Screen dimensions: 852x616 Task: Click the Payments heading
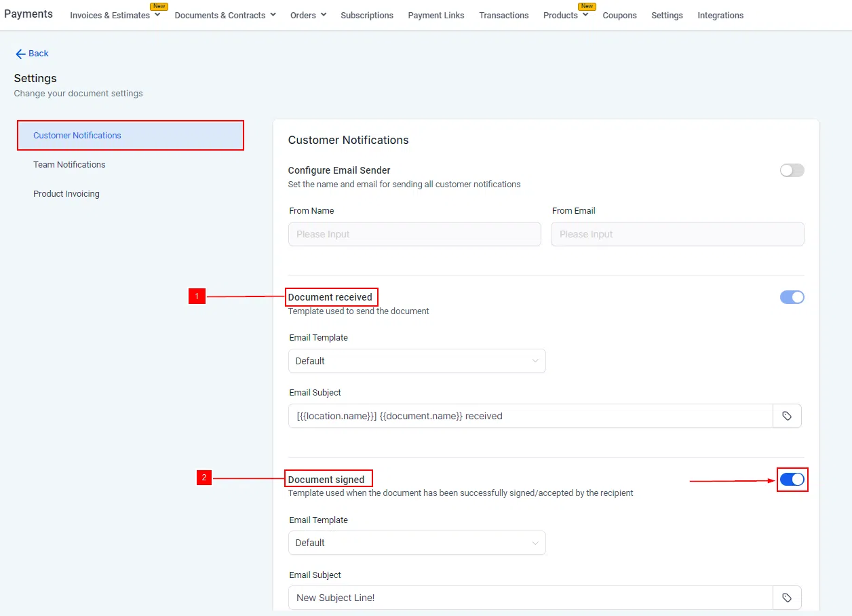click(28, 14)
